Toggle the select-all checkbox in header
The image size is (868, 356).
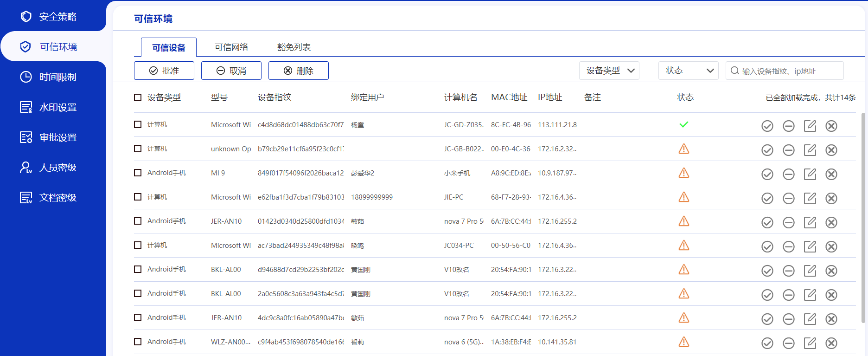[138, 97]
